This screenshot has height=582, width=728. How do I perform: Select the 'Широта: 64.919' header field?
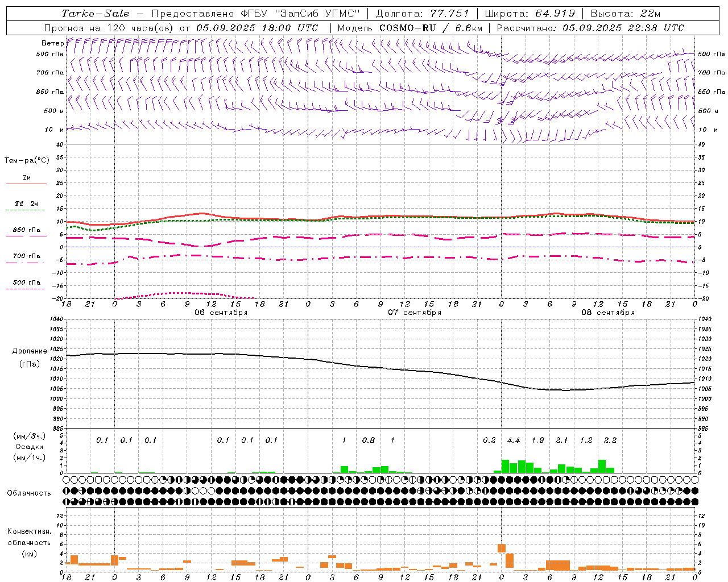click(x=530, y=14)
